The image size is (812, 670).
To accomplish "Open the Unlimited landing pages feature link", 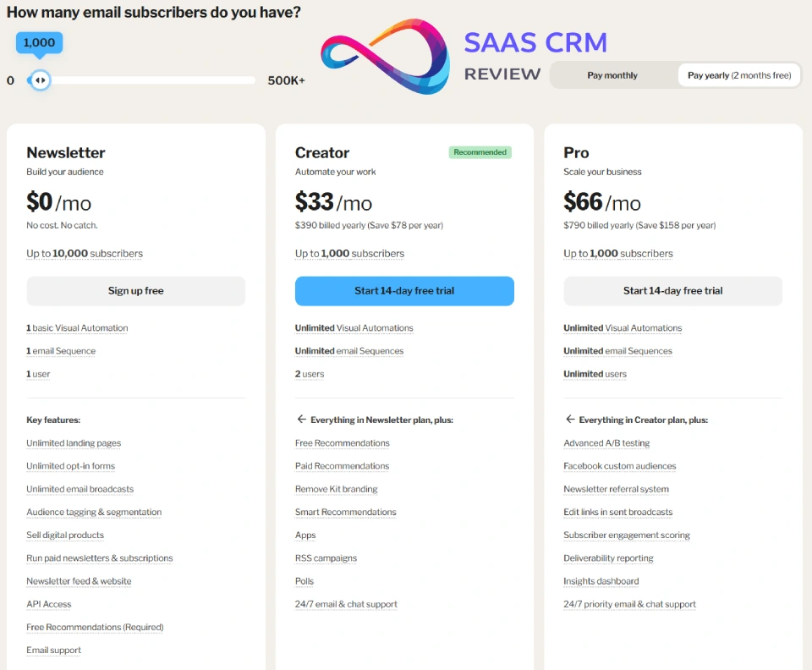I will pos(74,443).
